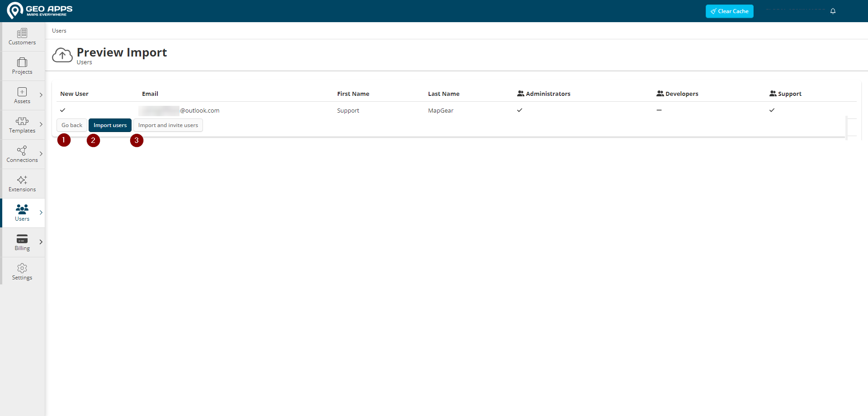Screen dimensions: 868x416
Task: Click the Last Name column header
Action: pos(443,94)
